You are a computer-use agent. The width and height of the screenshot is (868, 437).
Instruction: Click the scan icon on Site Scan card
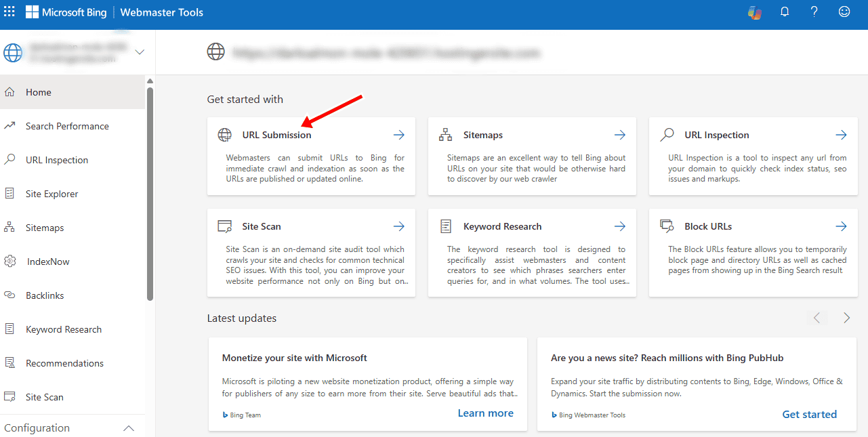click(x=224, y=226)
